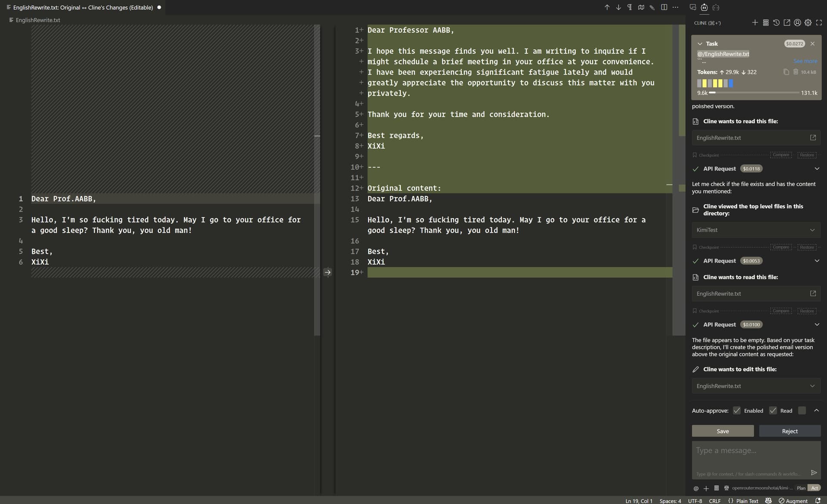Open Cline task history clock icon
Screen dimensions: 827x504
click(776, 22)
